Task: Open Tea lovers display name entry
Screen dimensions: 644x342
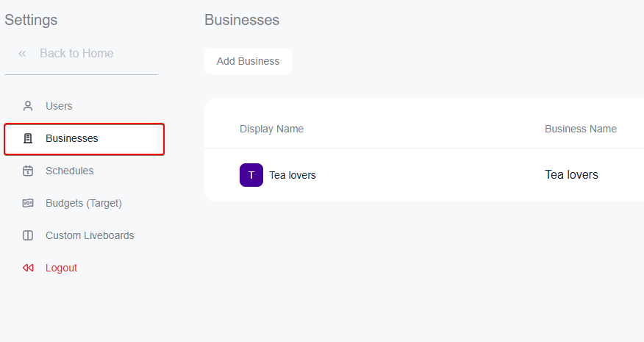Action: 292,175
